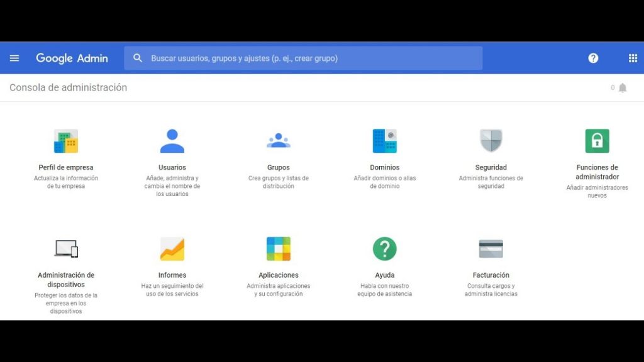Image resolution: width=644 pixels, height=362 pixels.
Task: Click the Perfil de empresa building icon
Action: 66,141
